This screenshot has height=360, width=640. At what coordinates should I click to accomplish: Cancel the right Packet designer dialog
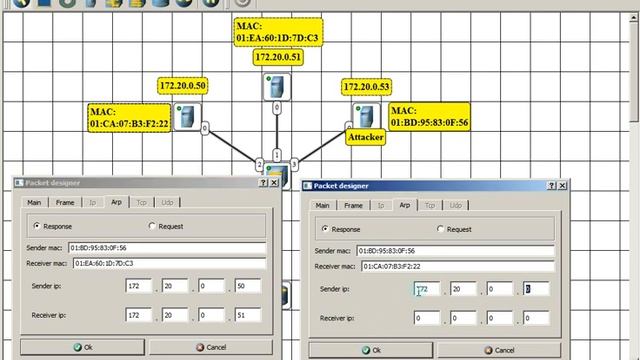(499, 350)
